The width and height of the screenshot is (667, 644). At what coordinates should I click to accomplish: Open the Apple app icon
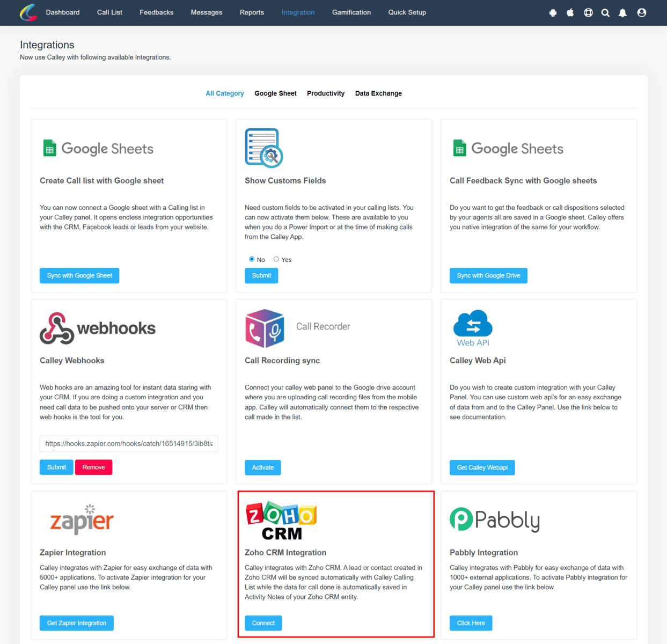(570, 12)
